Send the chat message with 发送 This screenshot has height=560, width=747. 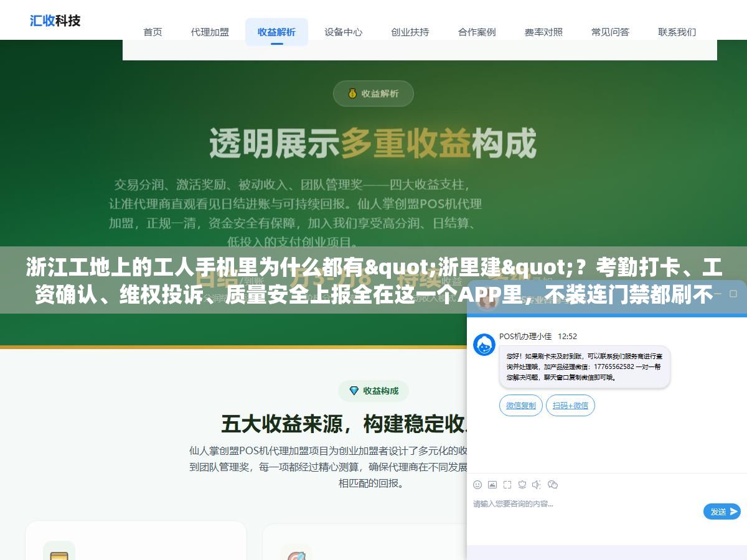coord(722,511)
